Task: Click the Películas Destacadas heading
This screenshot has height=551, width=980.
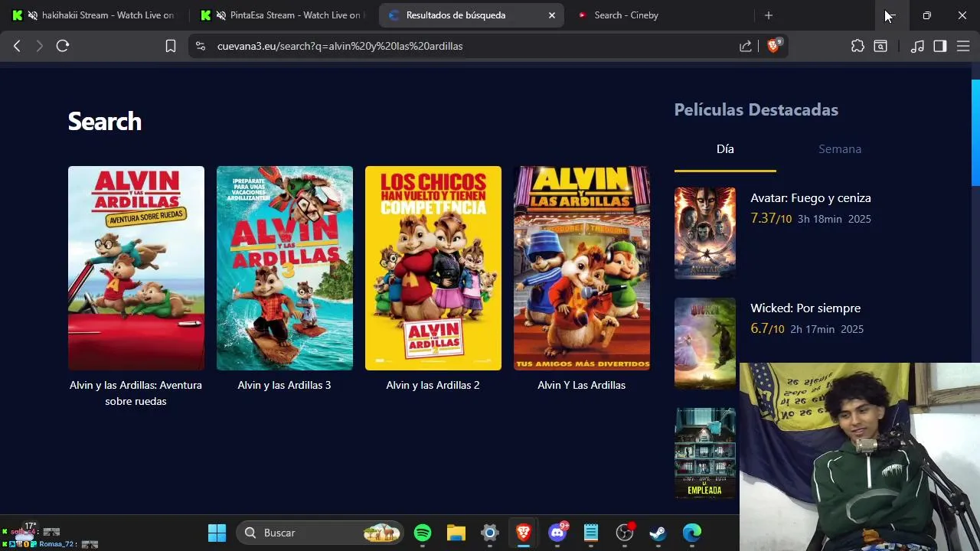Action: click(756, 109)
